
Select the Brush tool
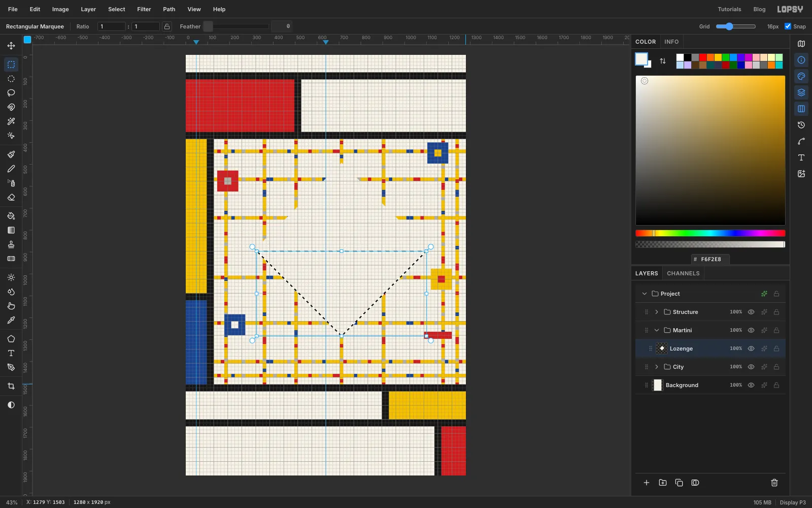(x=11, y=154)
